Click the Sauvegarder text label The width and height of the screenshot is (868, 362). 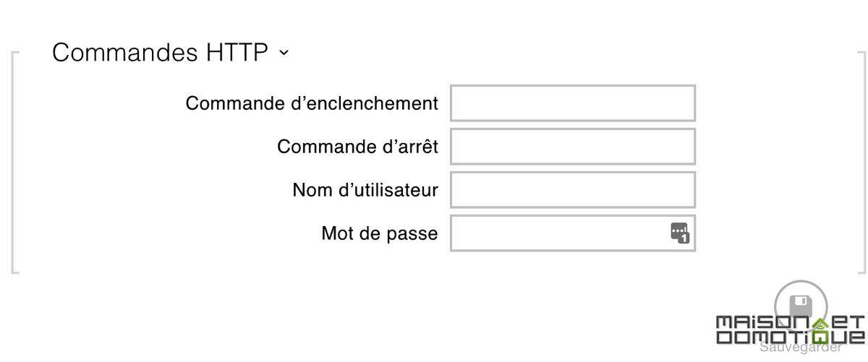(800, 348)
